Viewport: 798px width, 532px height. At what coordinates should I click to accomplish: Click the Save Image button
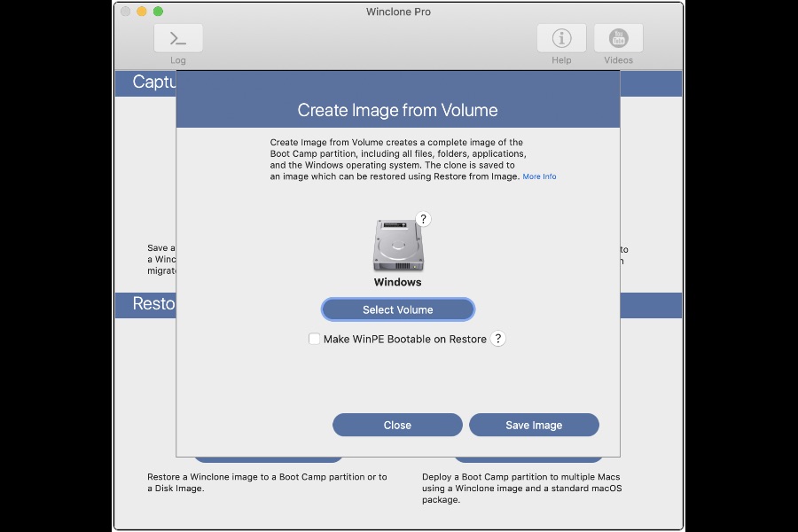coord(534,425)
